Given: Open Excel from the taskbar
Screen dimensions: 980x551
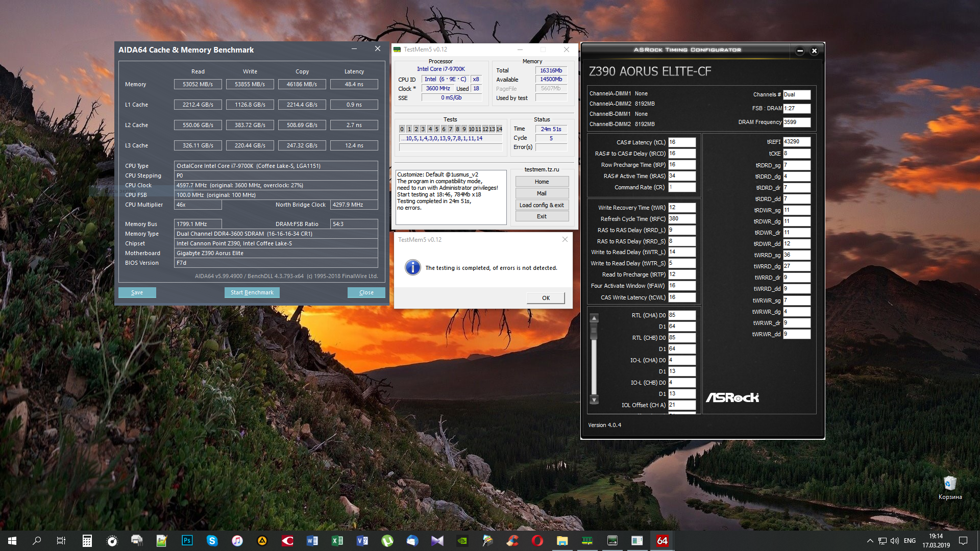Looking at the screenshot, I should [x=337, y=540].
